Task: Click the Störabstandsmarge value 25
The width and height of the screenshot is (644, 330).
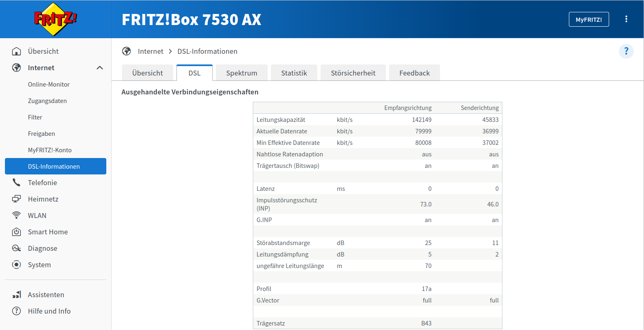Action: 429,243
